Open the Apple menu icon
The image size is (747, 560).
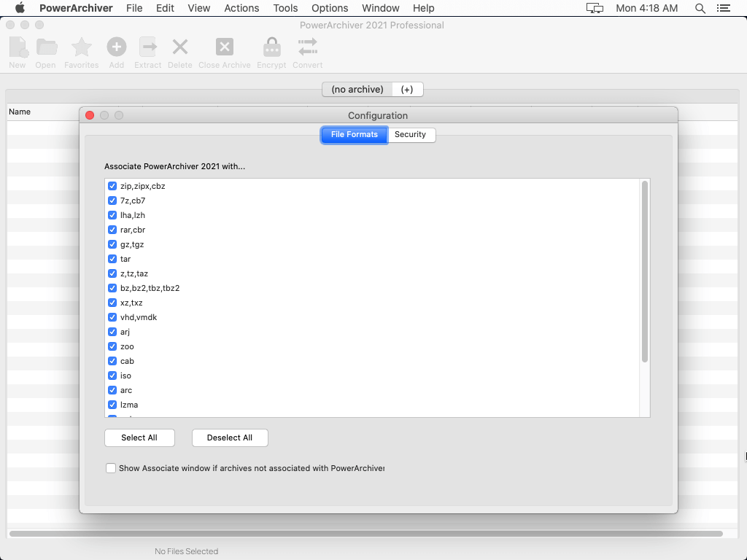tap(20, 8)
